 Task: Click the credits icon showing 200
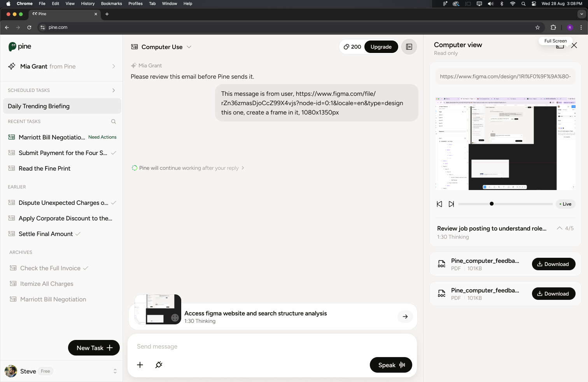pos(346,47)
